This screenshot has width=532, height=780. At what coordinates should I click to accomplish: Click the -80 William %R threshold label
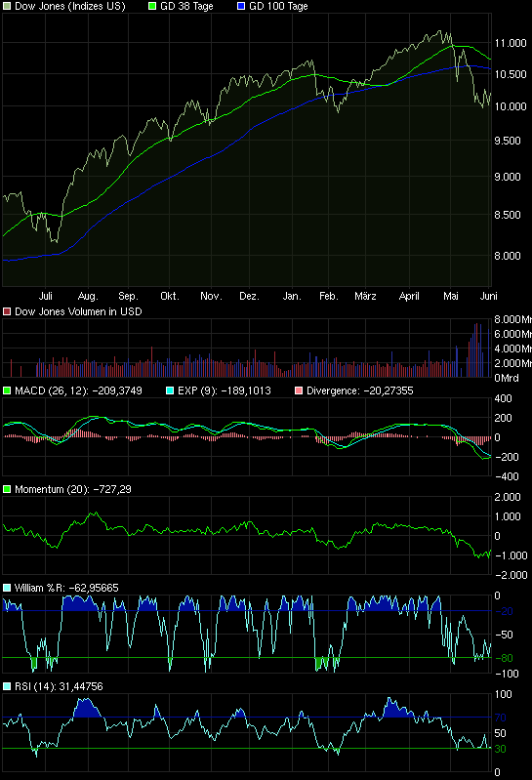[x=505, y=658]
